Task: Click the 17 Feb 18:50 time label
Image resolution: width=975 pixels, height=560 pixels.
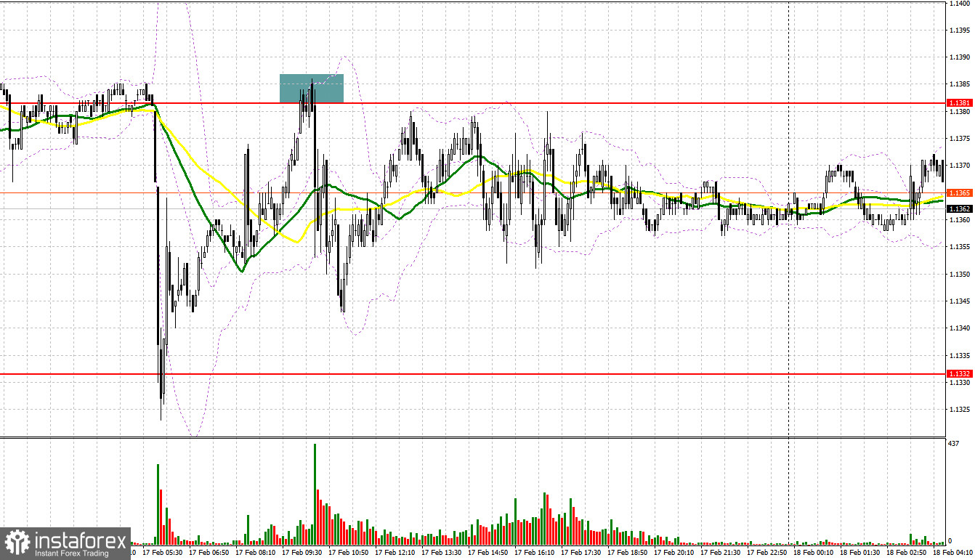Action: point(626,553)
